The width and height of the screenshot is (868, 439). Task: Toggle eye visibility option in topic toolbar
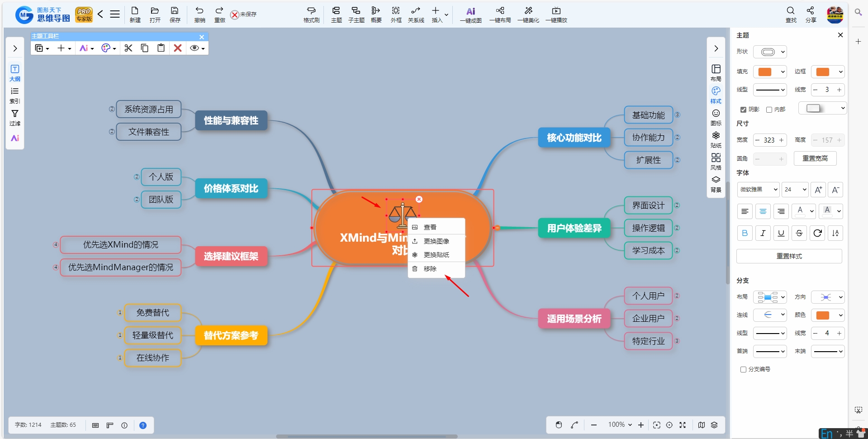197,48
